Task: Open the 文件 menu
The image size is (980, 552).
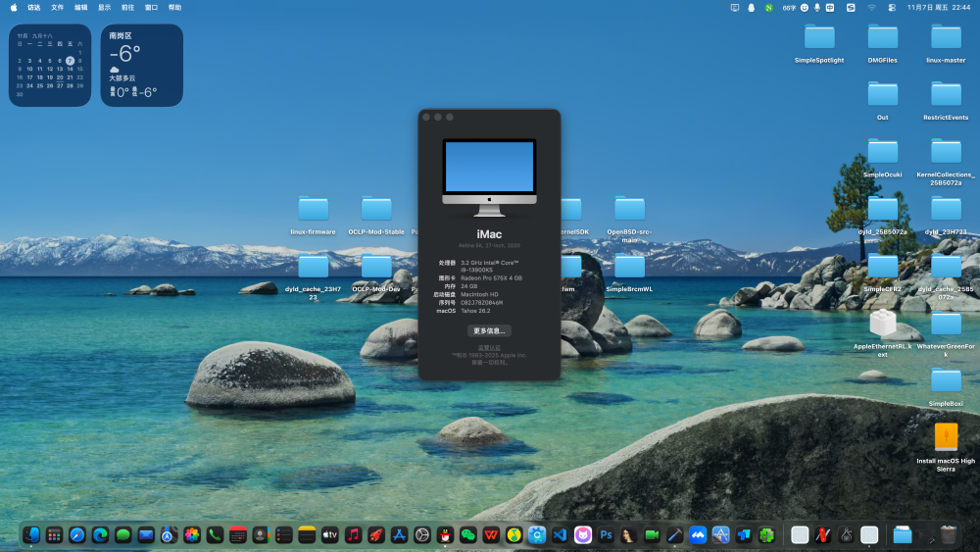Action: [58, 8]
